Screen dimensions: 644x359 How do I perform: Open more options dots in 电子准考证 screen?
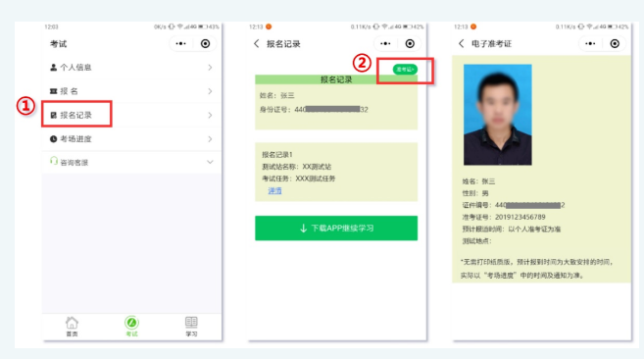click(x=590, y=43)
